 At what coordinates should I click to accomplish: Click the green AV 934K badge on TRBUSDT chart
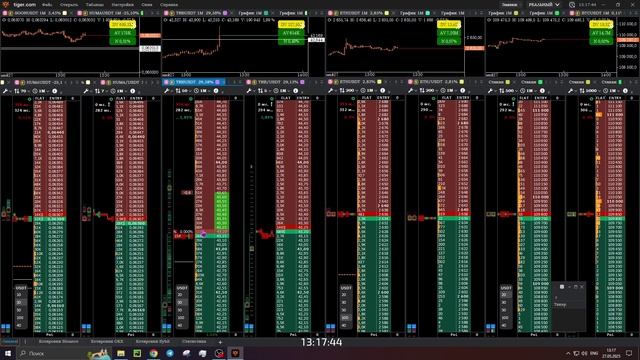pos(291,33)
